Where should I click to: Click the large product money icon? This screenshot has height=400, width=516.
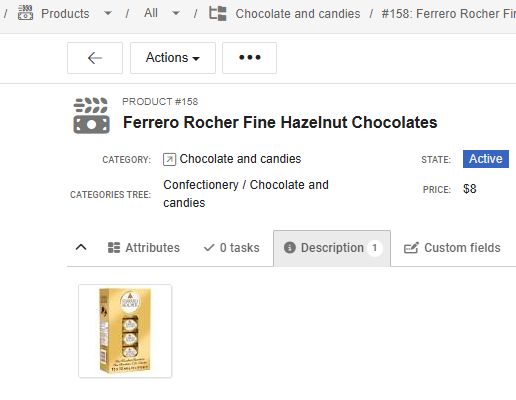(91, 115)
